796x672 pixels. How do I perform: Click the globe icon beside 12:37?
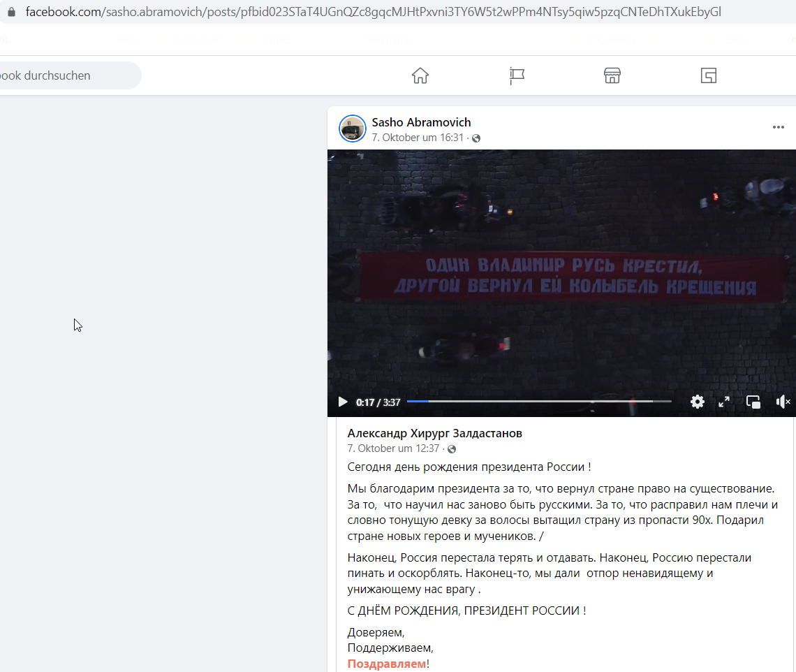(x=452, y=449)
